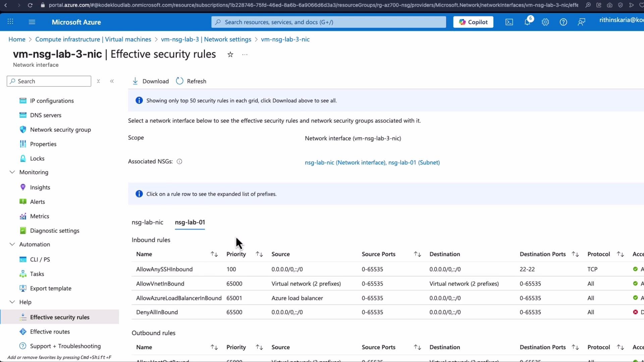This screenshot has height=362, width=644.
Task: Click the AllowAzureLoadBalancerInBound rule row
Action: (x=387, y=298)
